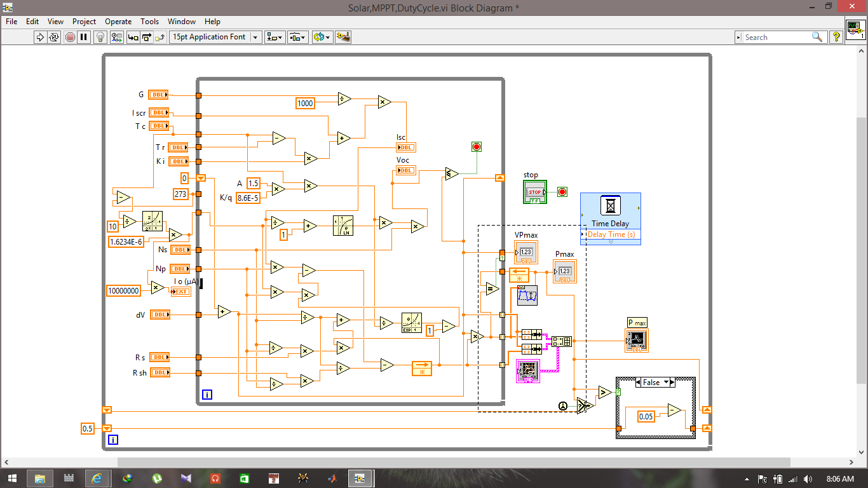Screen dimensions: 868x488
Task: Click the Windows Start button
Action: 11,478
